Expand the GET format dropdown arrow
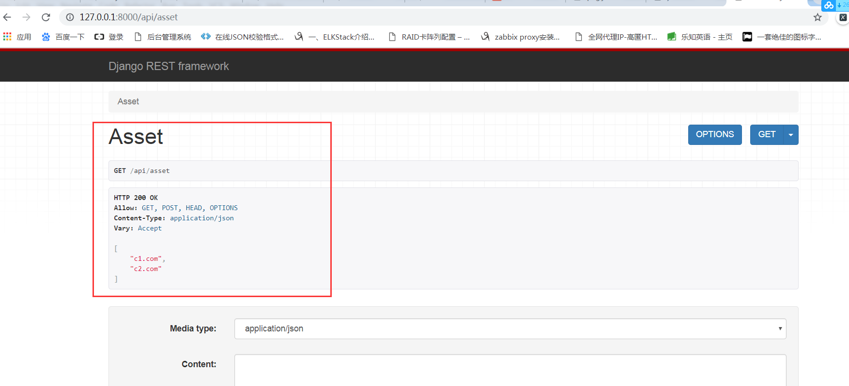 791,135
